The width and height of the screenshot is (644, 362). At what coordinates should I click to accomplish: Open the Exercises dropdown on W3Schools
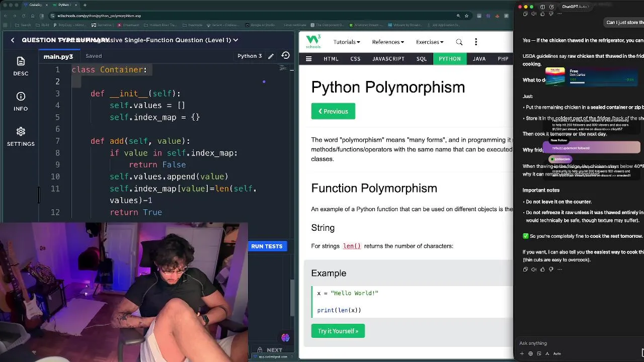[x=430, y=42]
